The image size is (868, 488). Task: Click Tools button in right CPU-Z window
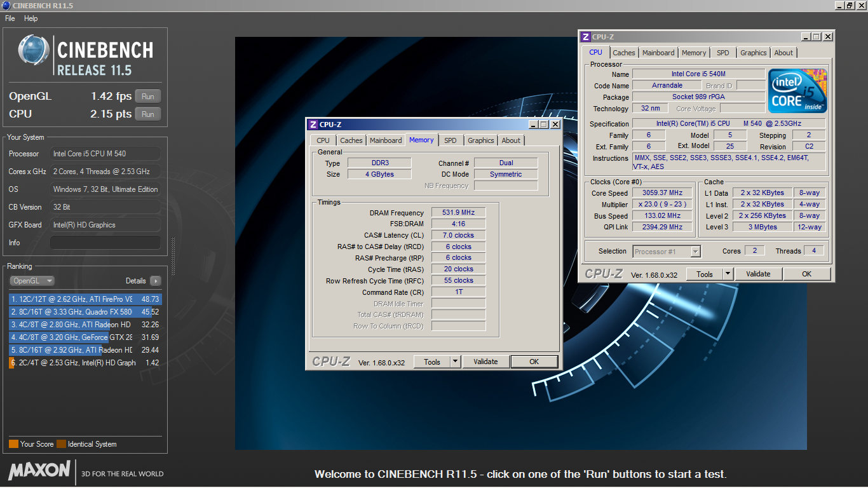click(x=705, y=274)
